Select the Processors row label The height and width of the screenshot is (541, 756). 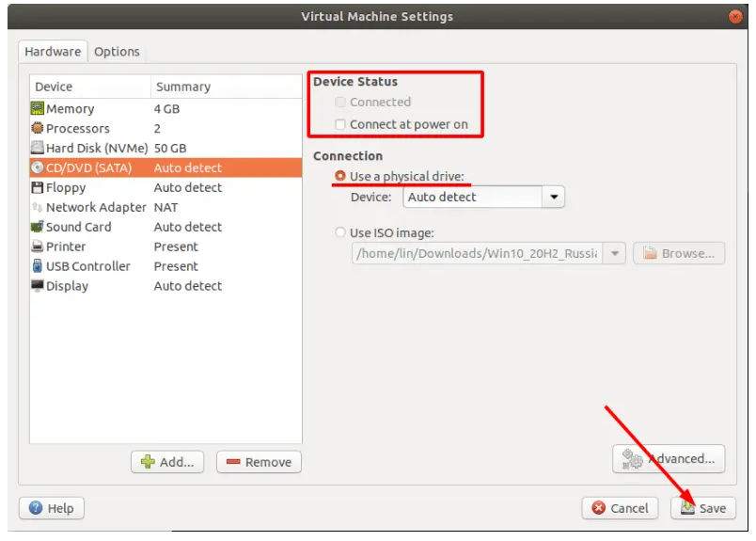tap(78, 128)
